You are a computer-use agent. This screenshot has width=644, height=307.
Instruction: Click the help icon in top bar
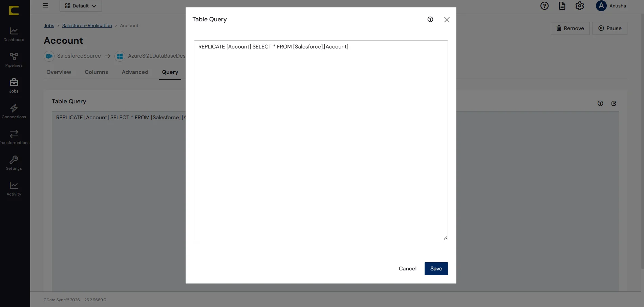tap(544, 6)
